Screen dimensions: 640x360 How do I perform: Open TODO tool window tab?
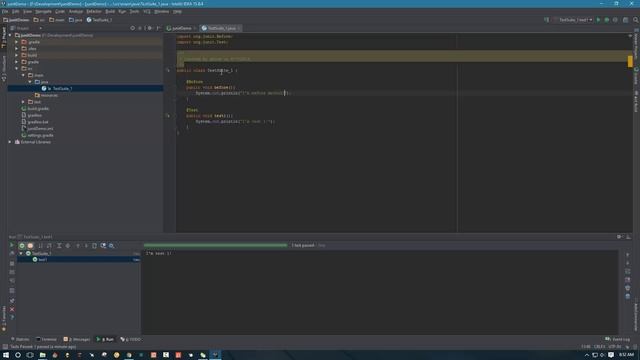coord(131,339)
